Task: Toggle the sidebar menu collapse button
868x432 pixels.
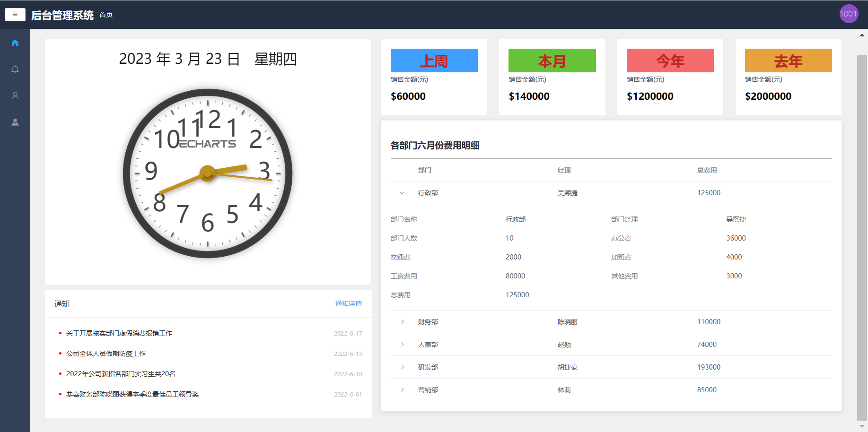Action: tap(15, 15)
